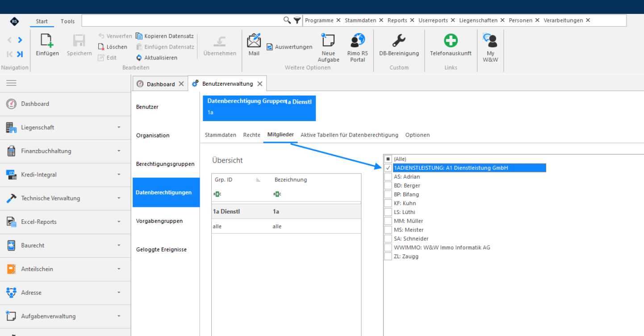Click into the ribbon search field
Viewport: 644px width, 336px height.
[182, 21]
